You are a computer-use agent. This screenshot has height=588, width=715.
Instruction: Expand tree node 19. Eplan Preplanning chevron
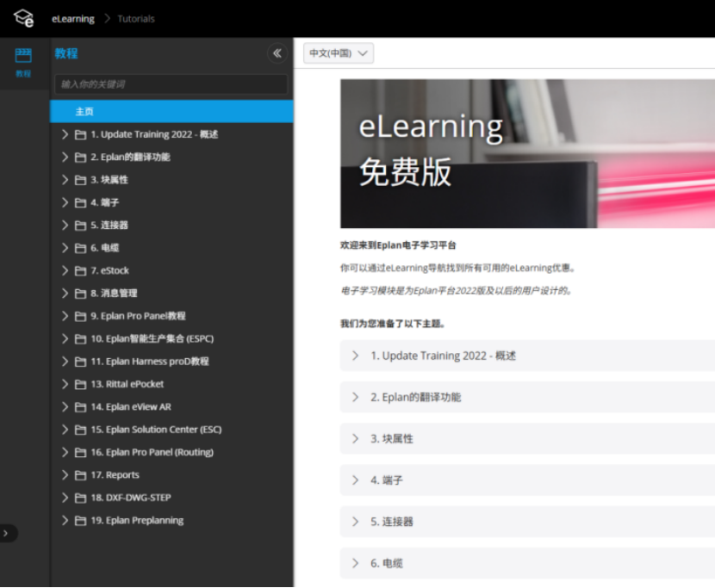pyautogui.click(x=65, y=521)
